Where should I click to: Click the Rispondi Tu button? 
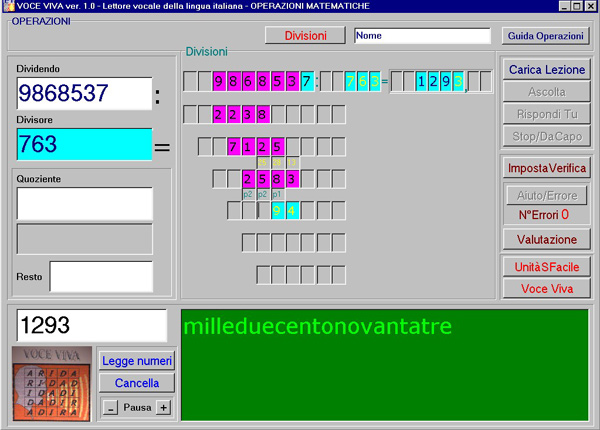(546, 114)
